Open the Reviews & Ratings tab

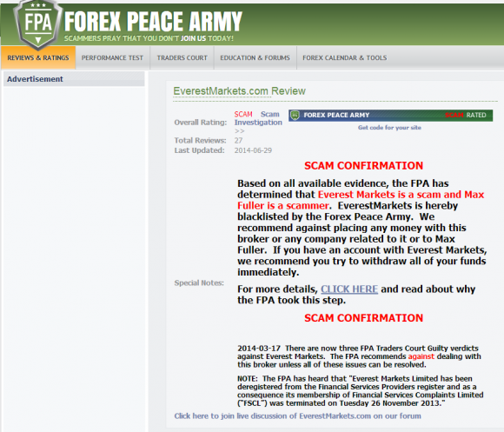click(x=38, y=58)
